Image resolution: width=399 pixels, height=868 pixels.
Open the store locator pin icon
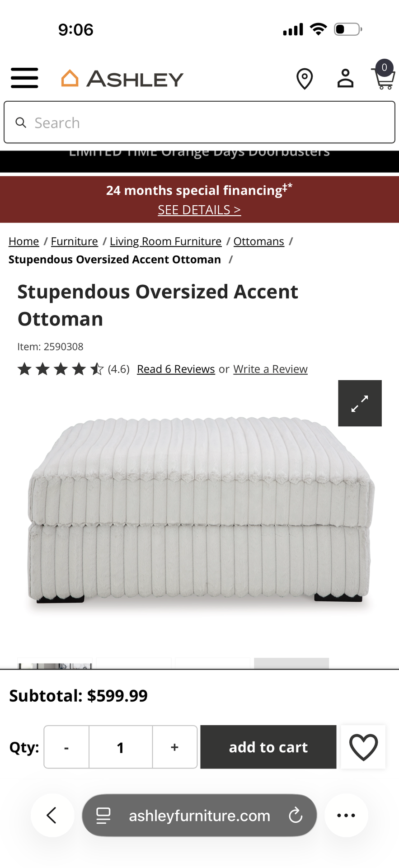305,79
